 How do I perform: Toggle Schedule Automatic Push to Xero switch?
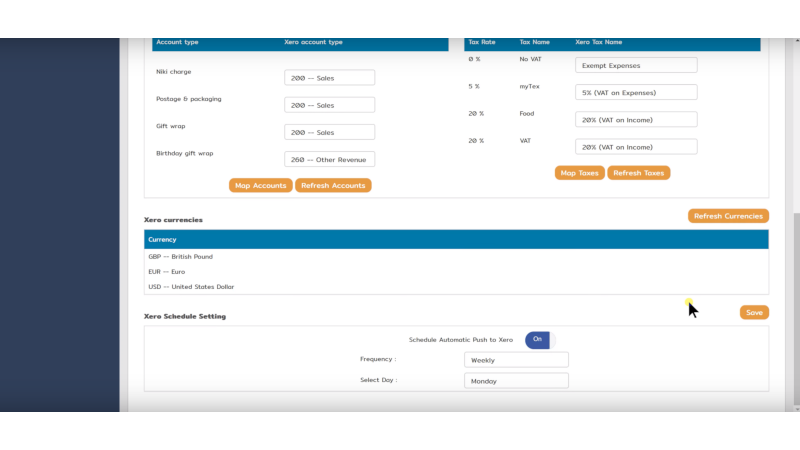click(540, 340)
